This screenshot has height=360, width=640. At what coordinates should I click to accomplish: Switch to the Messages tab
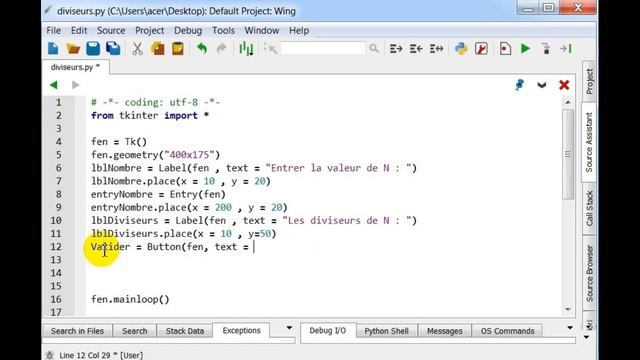(444, 331)
